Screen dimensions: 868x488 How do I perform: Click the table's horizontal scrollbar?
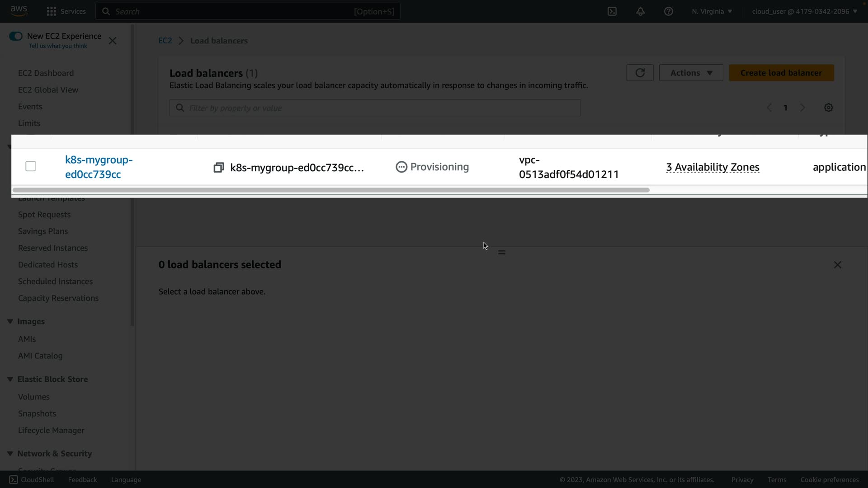[x=331, y=190]
